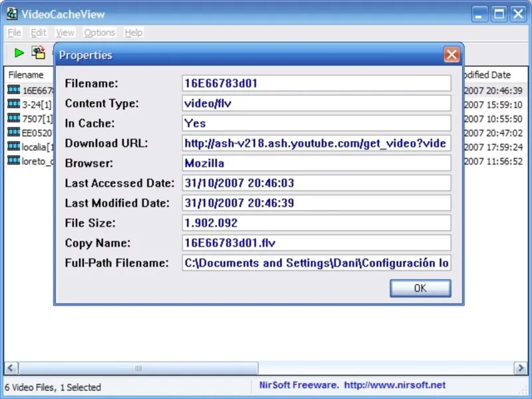Click the Last Modified Date field
This screenshot has height=399, width=532.
[x=317, y=203]
